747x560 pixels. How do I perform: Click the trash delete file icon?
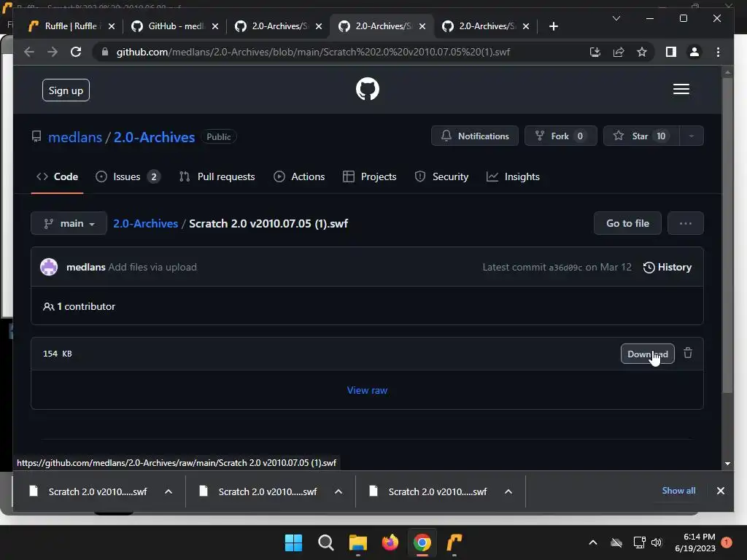point(688,354)
